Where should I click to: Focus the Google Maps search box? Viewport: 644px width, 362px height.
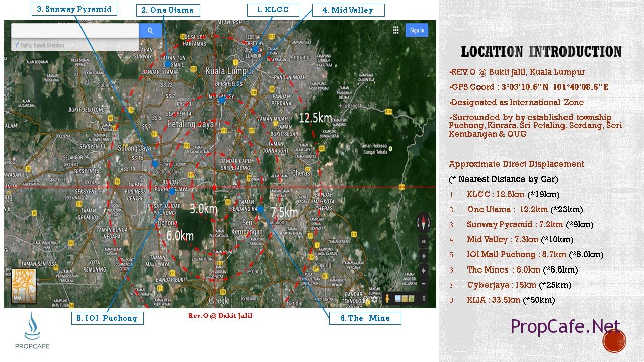(75, 31)
